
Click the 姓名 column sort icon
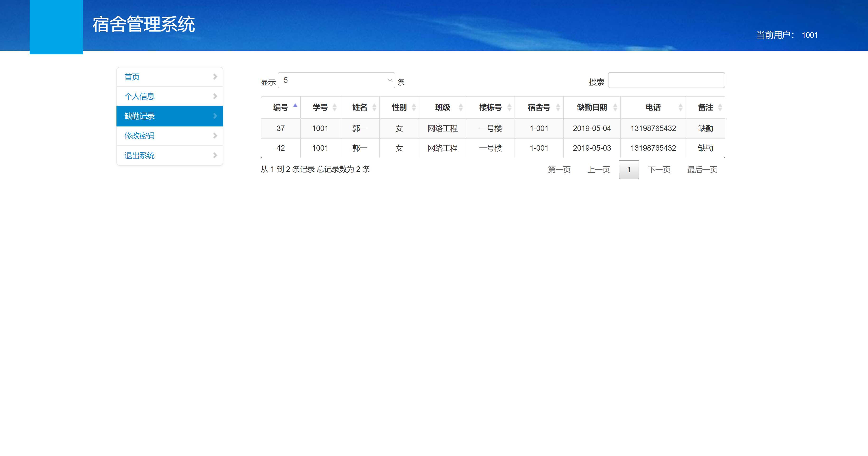pyautogui.click(x=374, y=107)
